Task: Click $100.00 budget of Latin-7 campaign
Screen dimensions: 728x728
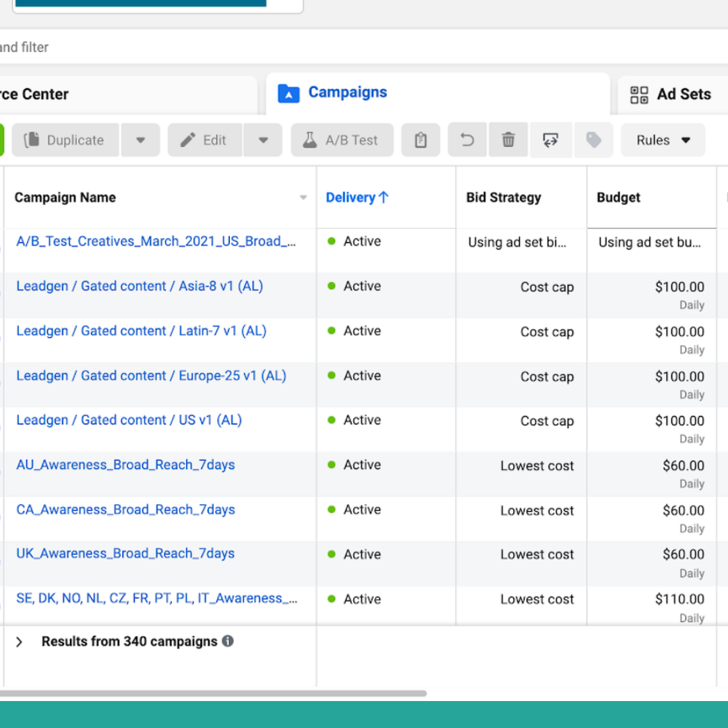Action: (679, 332)
